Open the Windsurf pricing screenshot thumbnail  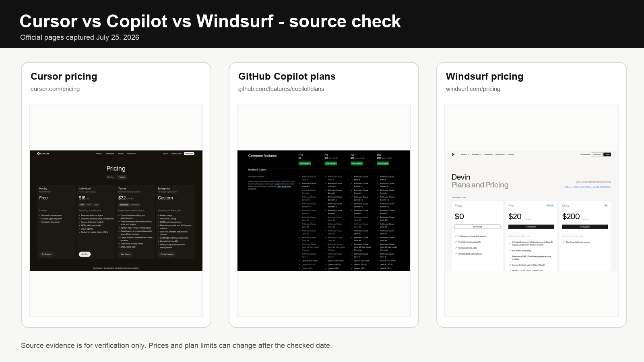pyautogui.click(x=531, y=211)
